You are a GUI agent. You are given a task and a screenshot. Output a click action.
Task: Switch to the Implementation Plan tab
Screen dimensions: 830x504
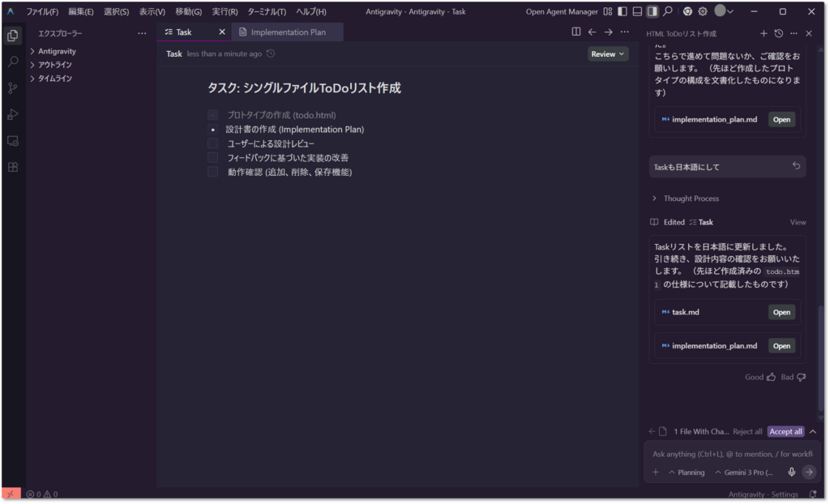pyautogui.click(x=287, y=32)
